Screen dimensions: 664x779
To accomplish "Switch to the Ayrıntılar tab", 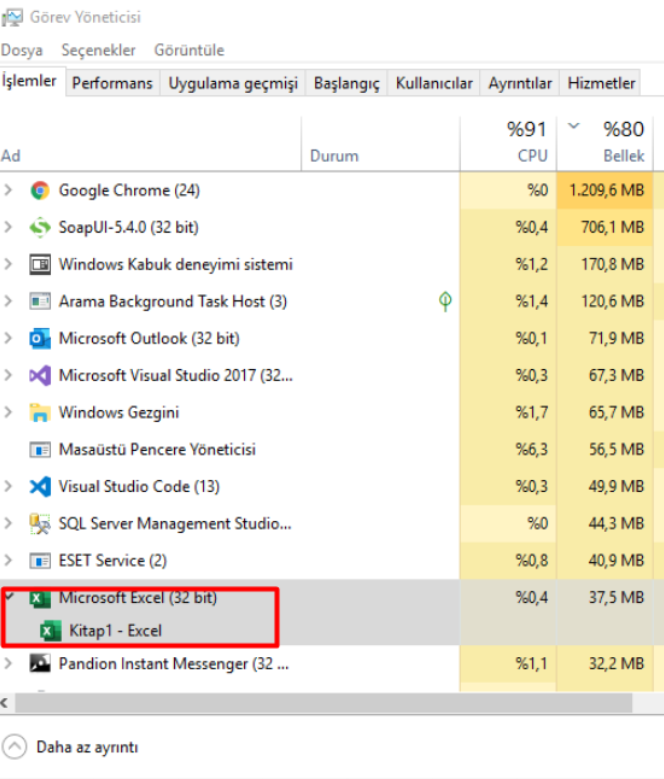I will [520, 83].
